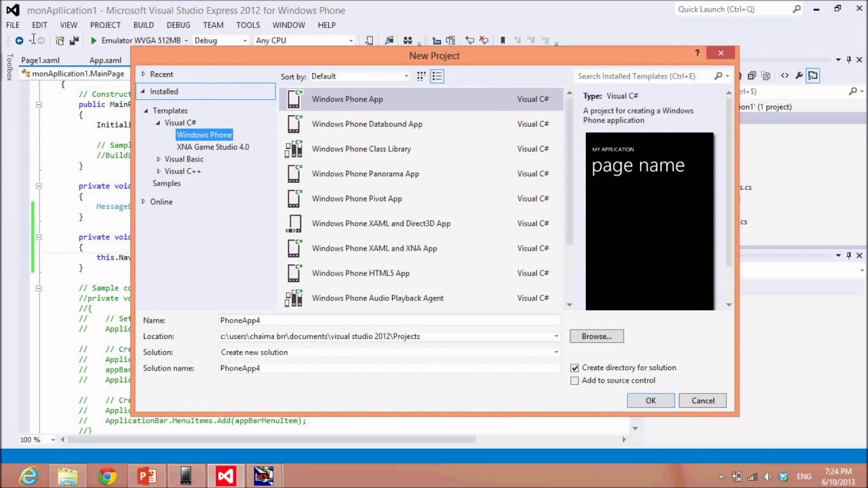The width and height of the screenshot is (868, 488).
Task: Click the Solution Explorer pin icon
Action: 848,60
